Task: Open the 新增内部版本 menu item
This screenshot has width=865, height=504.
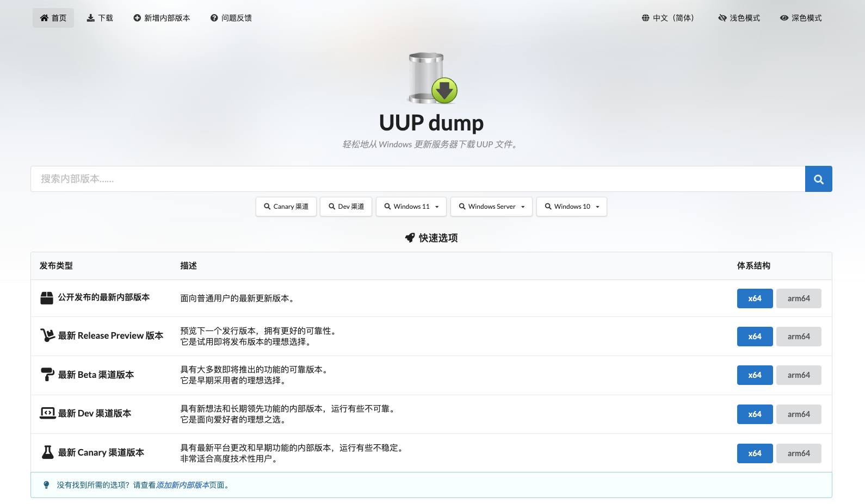Action: click(162, 18)
